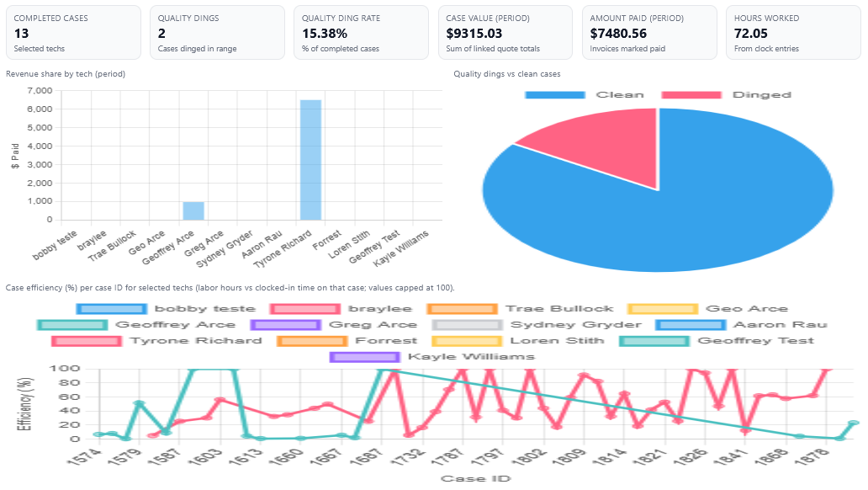Select the Hours Worked summary card
The height and width of the screenshot is (490, 868).
tap(793, 33)
